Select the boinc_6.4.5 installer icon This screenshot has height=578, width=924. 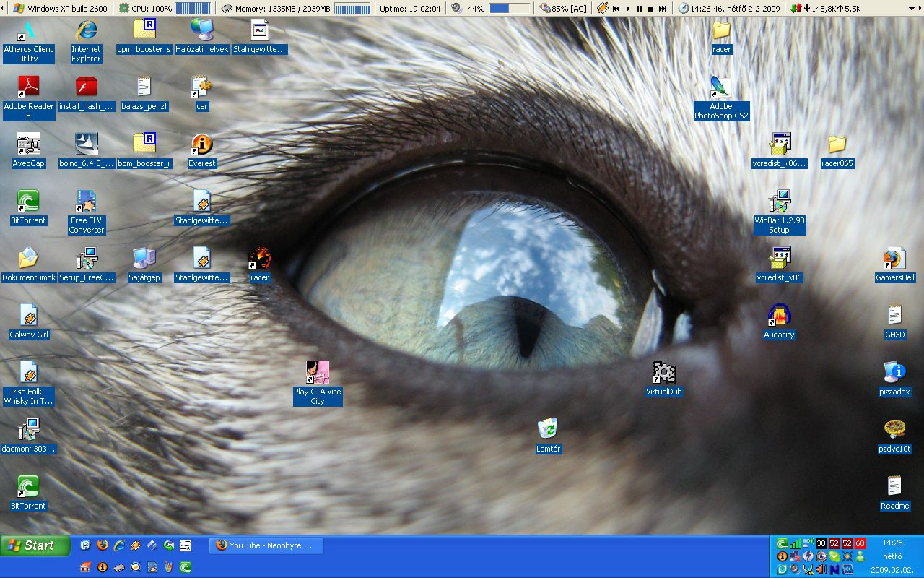[x=86, y=152]
